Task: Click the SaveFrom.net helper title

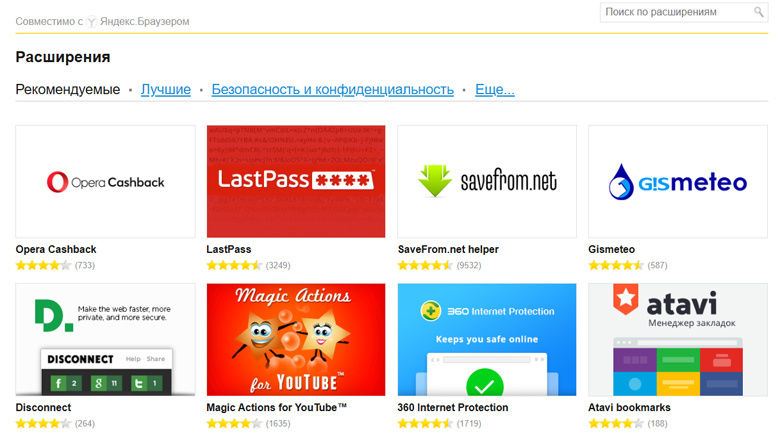Action: (x=448, y=249)
